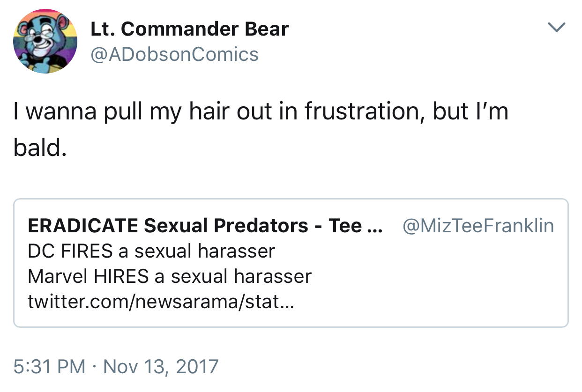This screenshot has width=582, height=392.
Task: Visit the @ADobsonComics handle
Action: [x=174, y=54]
